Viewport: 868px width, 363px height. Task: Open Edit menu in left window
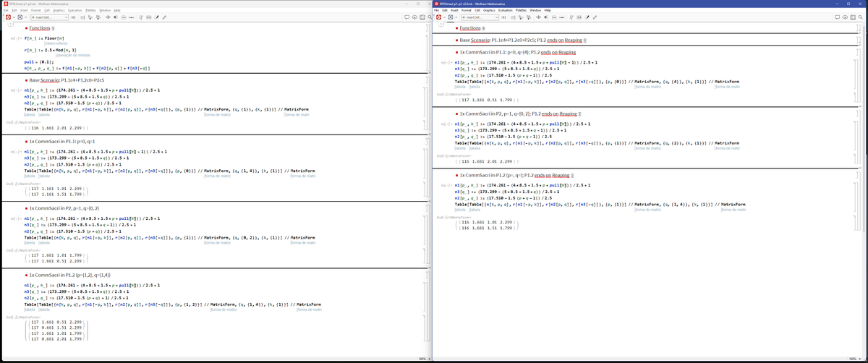pos(14,10)
